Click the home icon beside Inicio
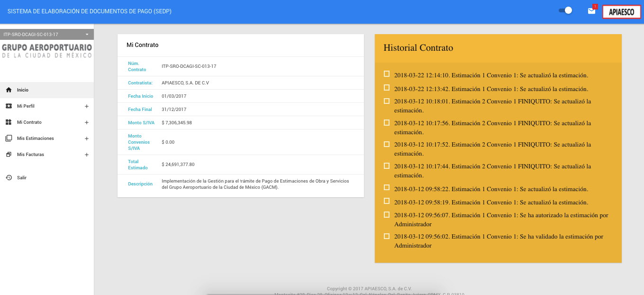This screenshot has width=644, height=295. (9, 90)
